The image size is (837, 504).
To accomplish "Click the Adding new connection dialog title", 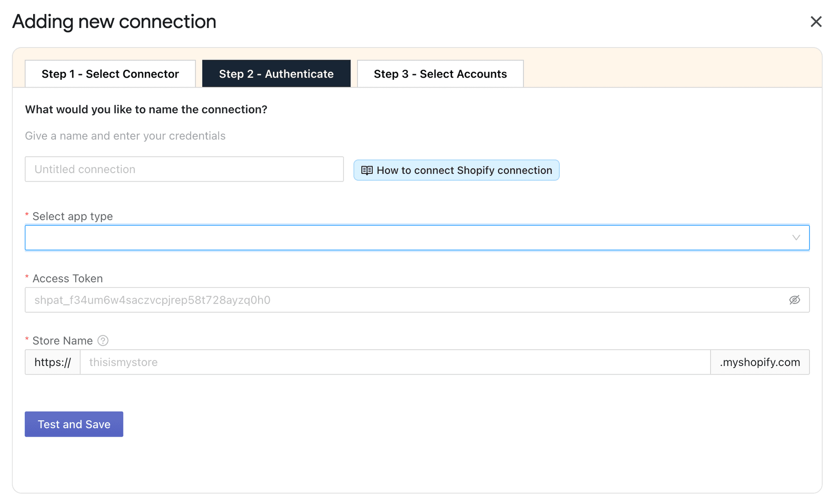I will pyautogui.click(x=114, y=21).
